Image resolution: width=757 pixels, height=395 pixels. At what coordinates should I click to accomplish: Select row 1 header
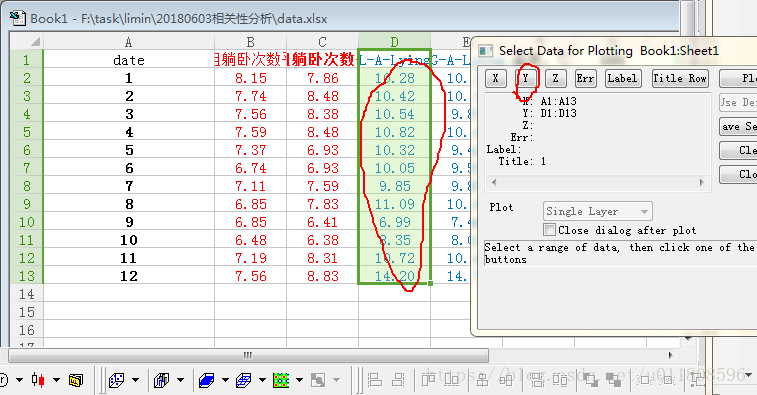coord(26,60)
